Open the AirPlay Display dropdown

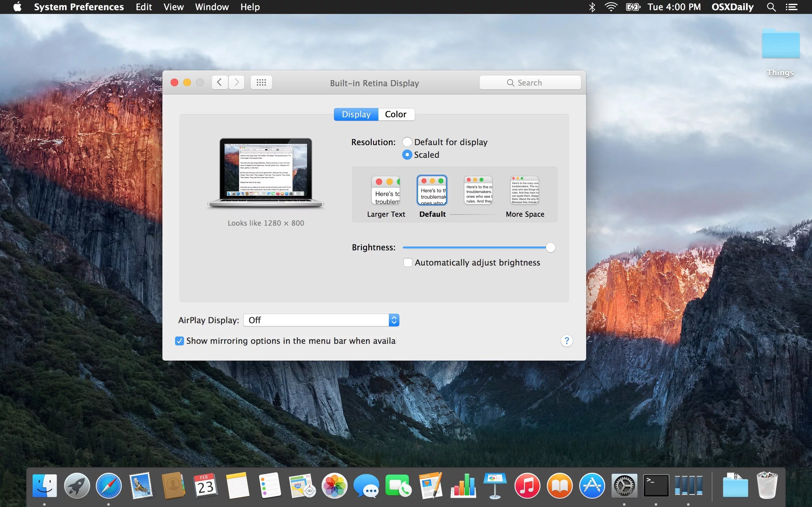click(321, 320)
